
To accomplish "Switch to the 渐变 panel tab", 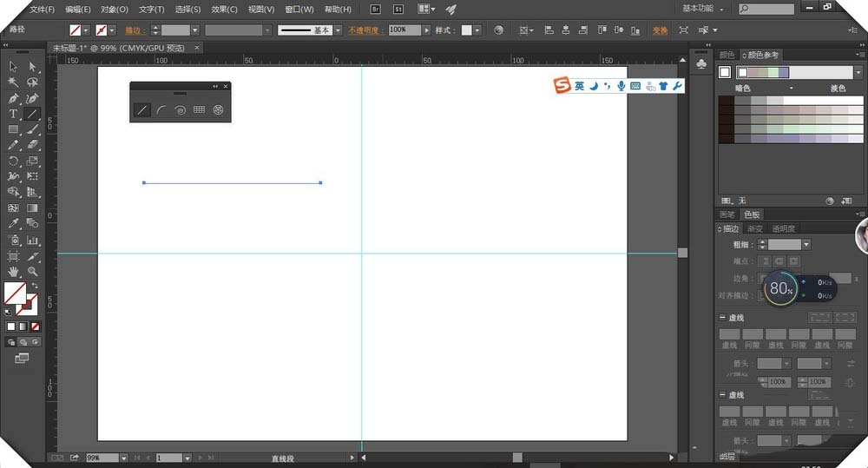I will click(x=754, y=229).
